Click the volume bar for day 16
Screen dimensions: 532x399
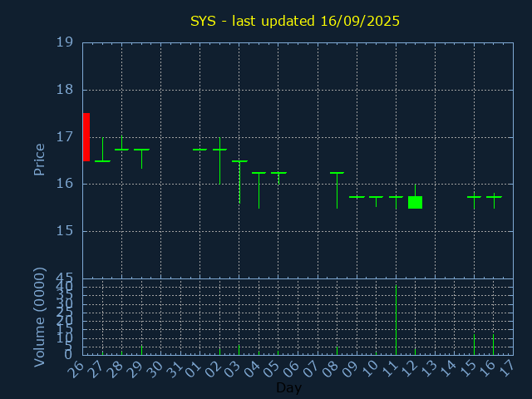pyautogui.click(x=493, y=345)
